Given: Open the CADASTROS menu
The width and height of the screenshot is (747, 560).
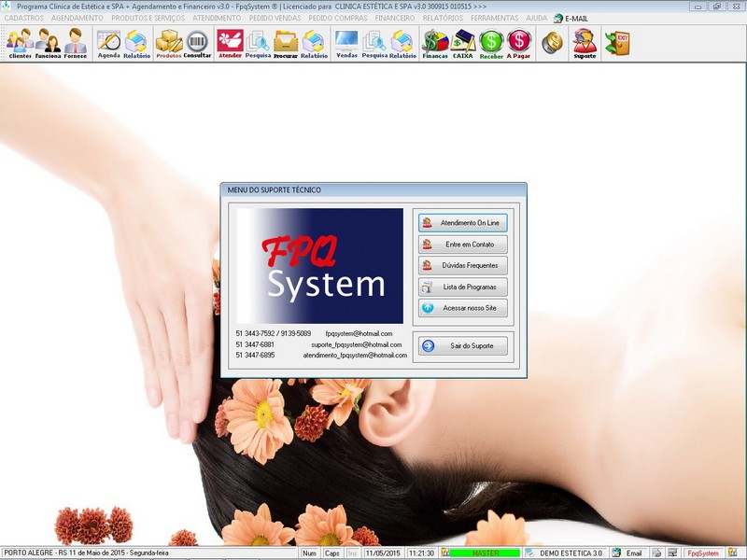Looking at the screenshot, I should coord(24,18).
